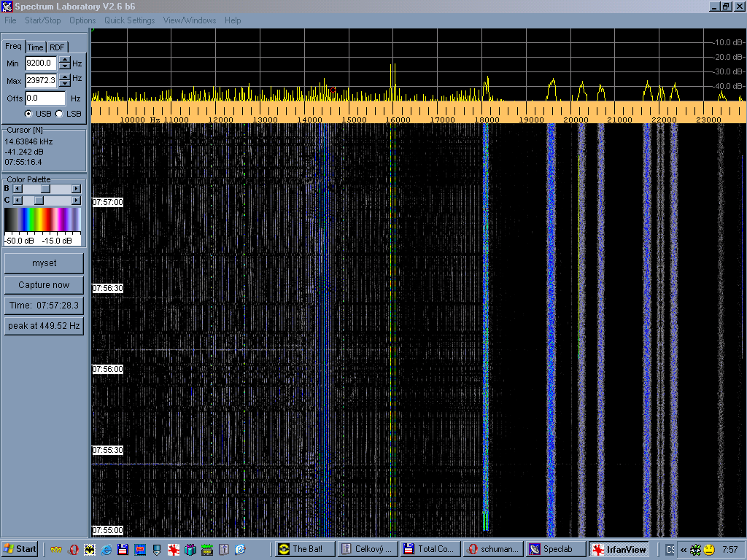Switch to the RDF tab
This screenshot has height=560, width=747.
[57, 47]
